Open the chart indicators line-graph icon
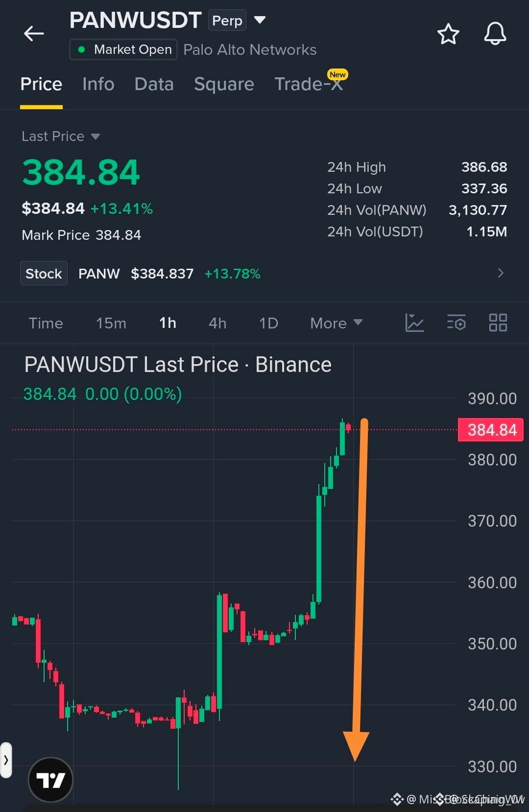 pyautogui.click(x=414, y=323)
